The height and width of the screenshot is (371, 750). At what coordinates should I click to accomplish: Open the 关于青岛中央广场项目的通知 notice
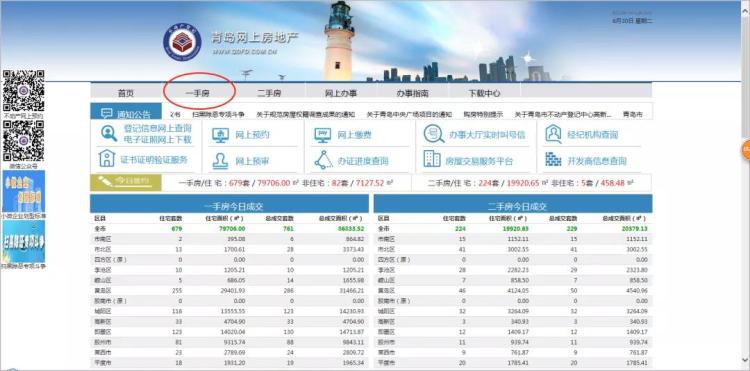click(x=409, y=115)
